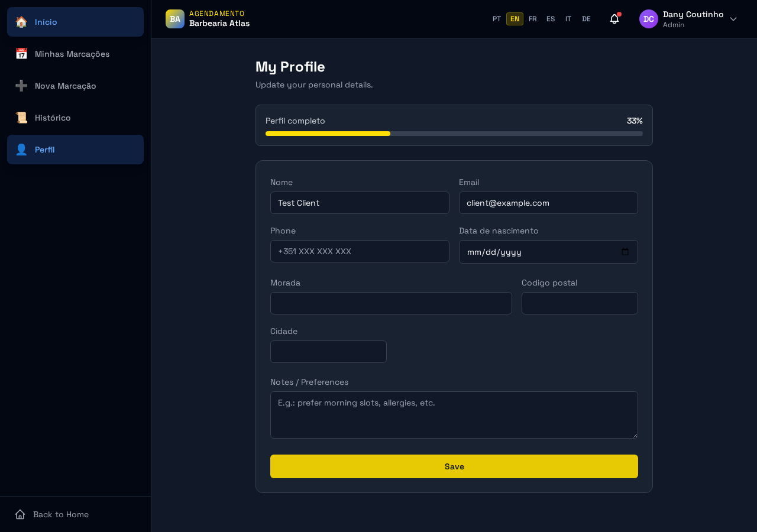
Task: Click the Data de nascimento field
Action: click(548, 252)
